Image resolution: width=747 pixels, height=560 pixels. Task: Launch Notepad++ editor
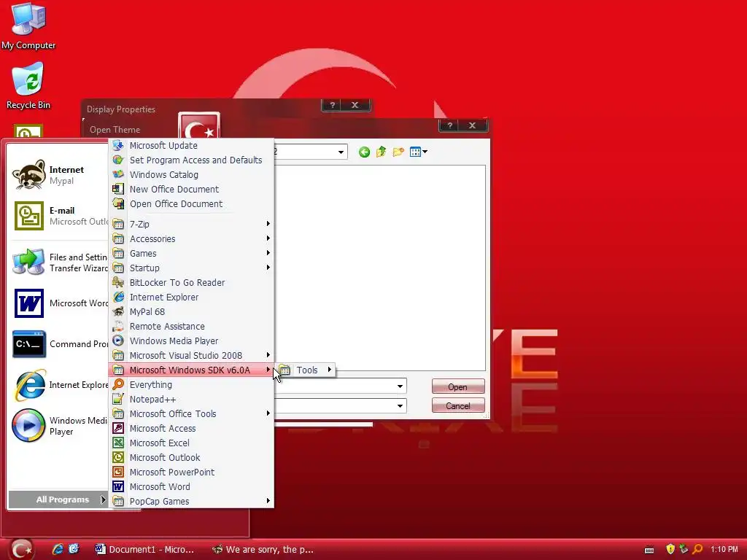192,400
